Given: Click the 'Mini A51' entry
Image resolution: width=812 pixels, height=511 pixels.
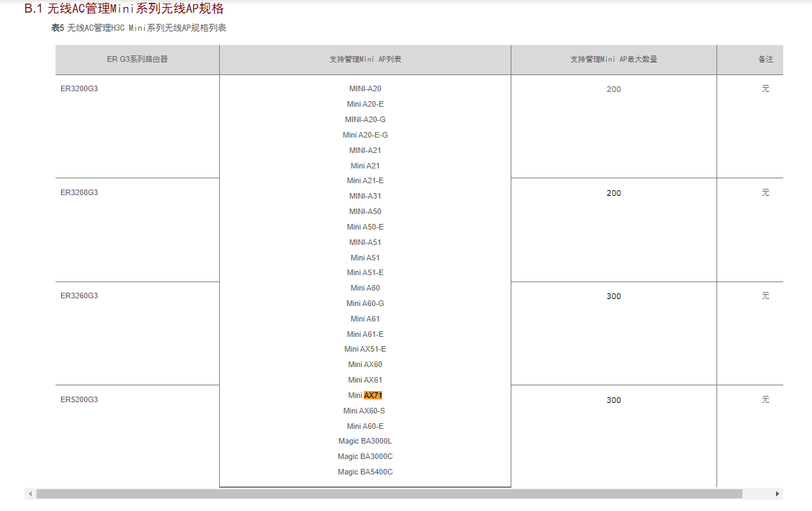Looking at the screenshot, I should point(365,258).
